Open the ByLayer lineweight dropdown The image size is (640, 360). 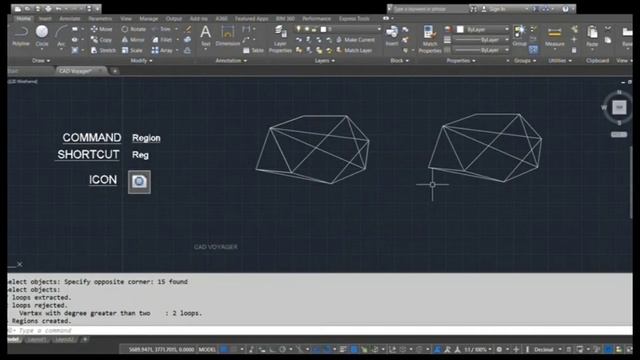coord(507,40)
